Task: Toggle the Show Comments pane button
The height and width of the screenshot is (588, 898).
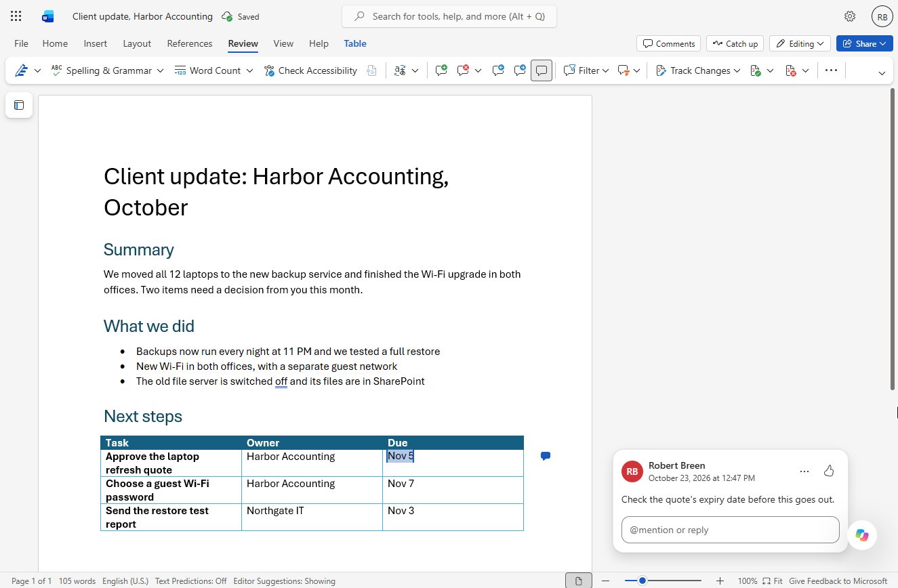Action: [x=542, y=70]
